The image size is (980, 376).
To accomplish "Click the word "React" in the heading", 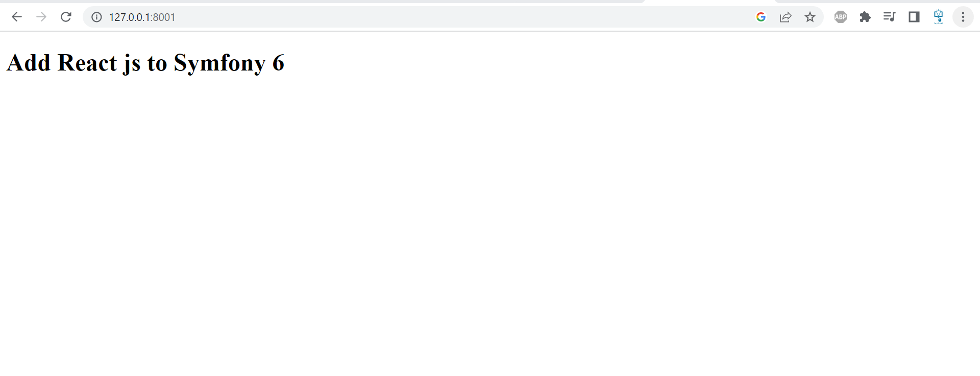I will point(87,63).
